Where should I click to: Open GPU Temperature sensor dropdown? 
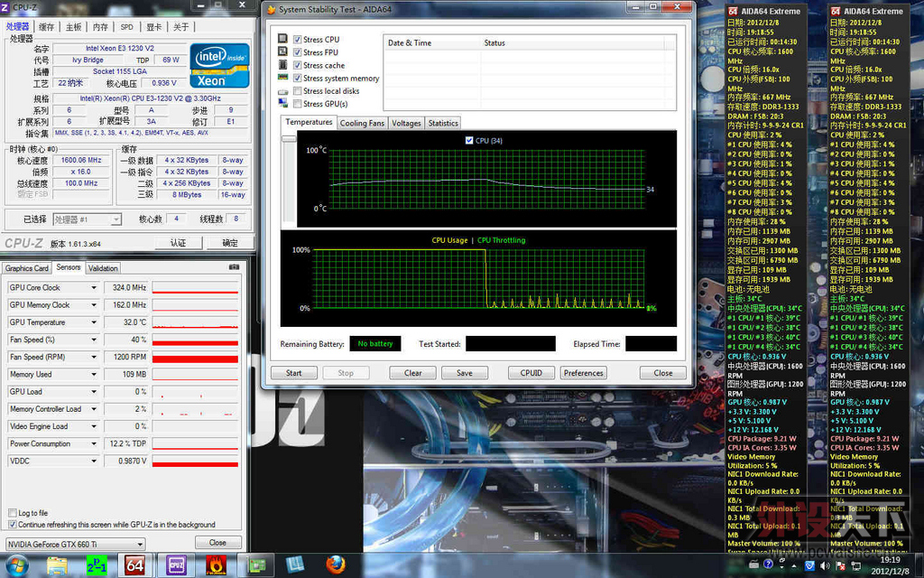click(94, 322)
